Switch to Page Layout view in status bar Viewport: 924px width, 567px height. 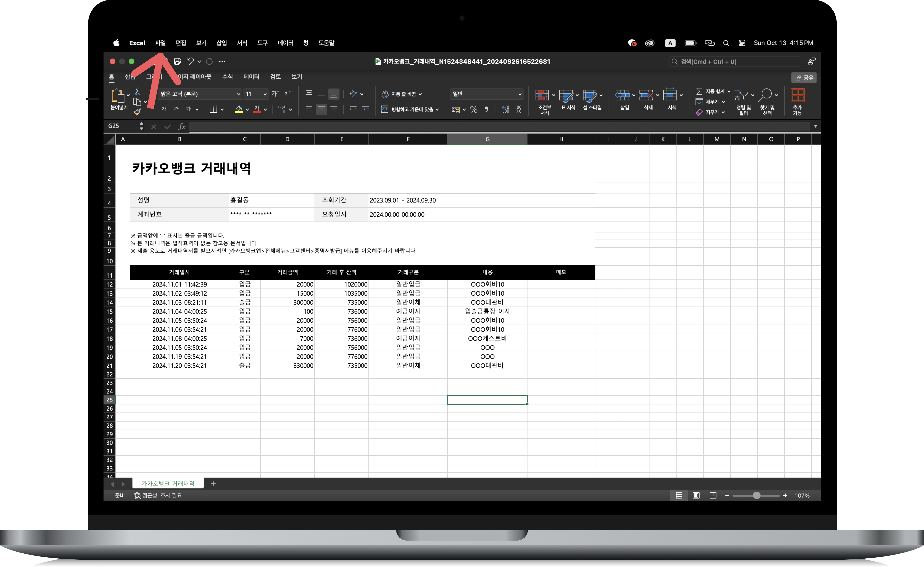pyautogui.click(x=696, y=495)
